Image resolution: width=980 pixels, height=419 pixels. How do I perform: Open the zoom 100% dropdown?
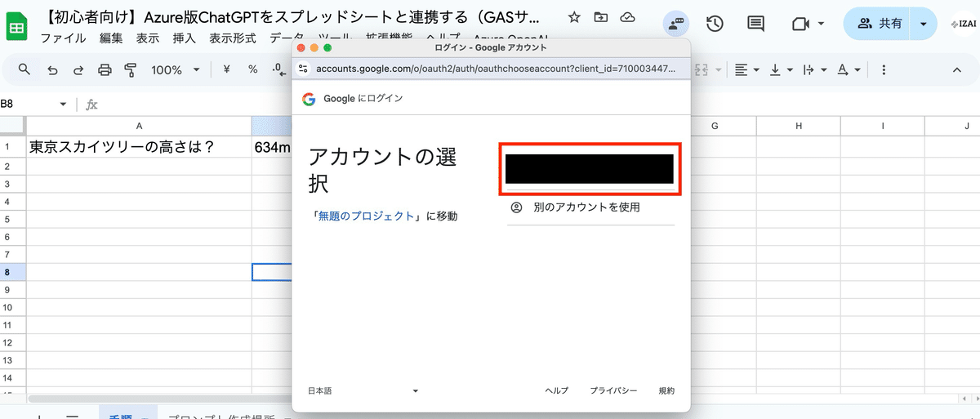tap(176, 70)
